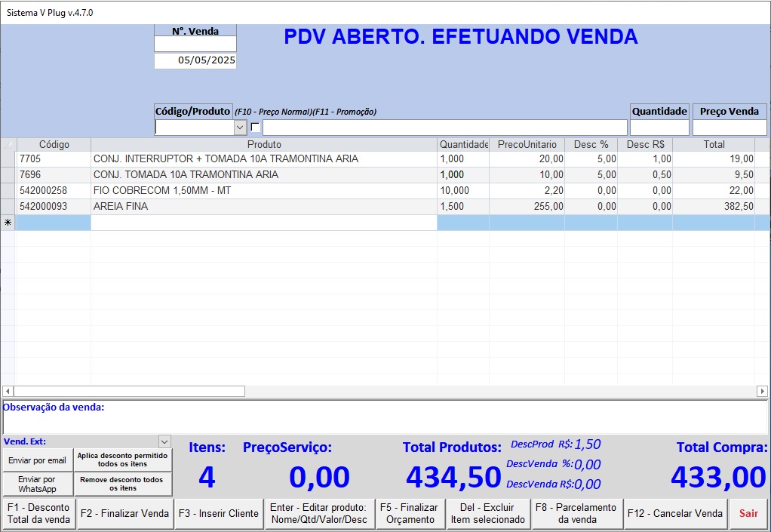The image size is (771, 532).
Task: Click Remove desconto todos os itens
Action: pyautogui.click(x=123, y=484)
